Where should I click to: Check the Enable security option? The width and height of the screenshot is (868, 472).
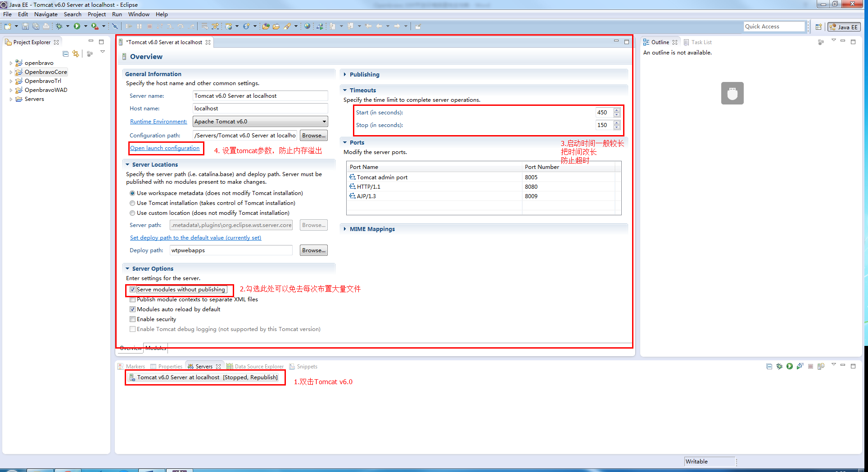tap(132, 319)
